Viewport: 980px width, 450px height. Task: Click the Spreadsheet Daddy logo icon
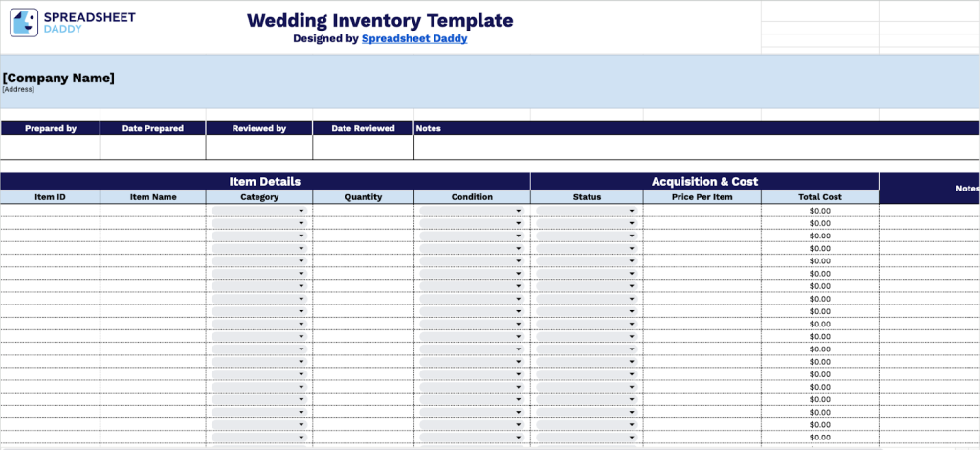(25, 23)
